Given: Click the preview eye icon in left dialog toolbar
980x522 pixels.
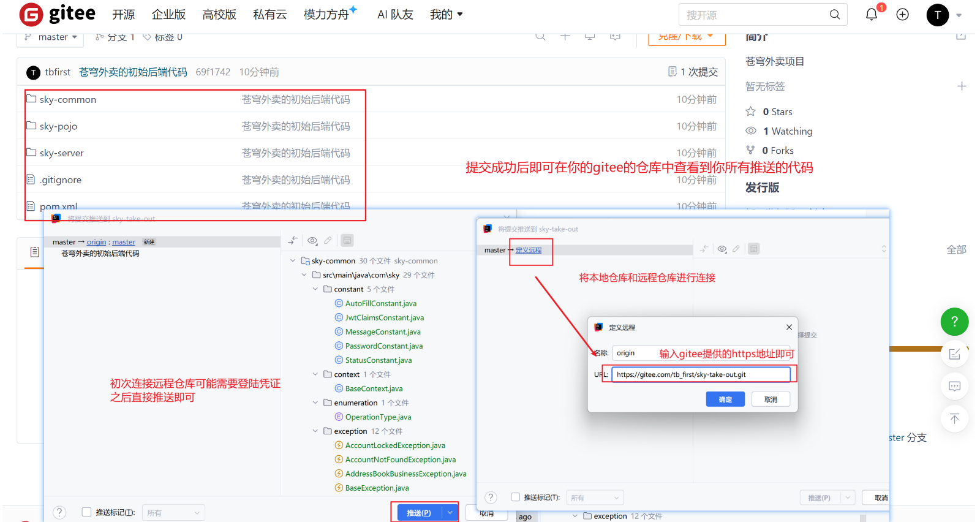Looking at the screenshot, I should click(x=312, y=241).
